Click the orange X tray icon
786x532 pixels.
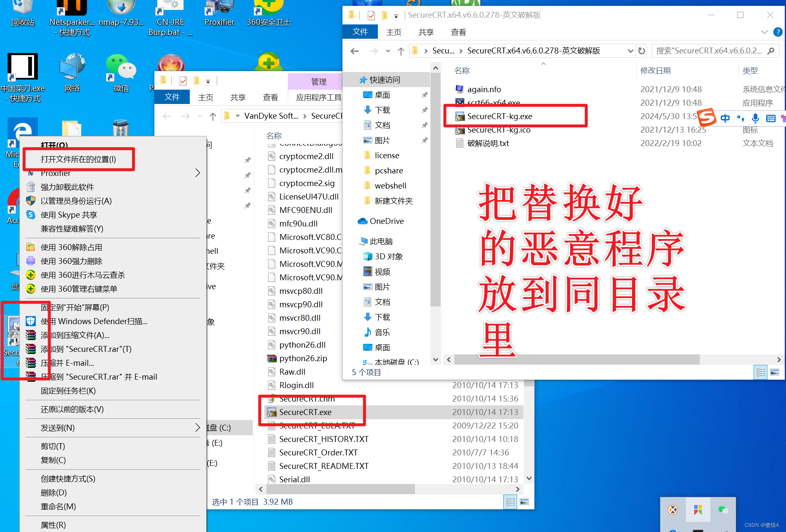[673, 510]
